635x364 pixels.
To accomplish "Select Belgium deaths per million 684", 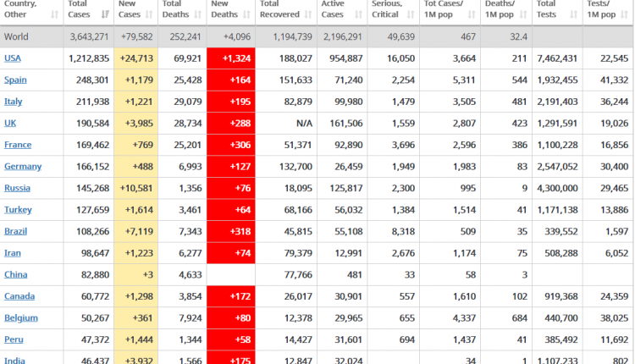I will 520,317.
